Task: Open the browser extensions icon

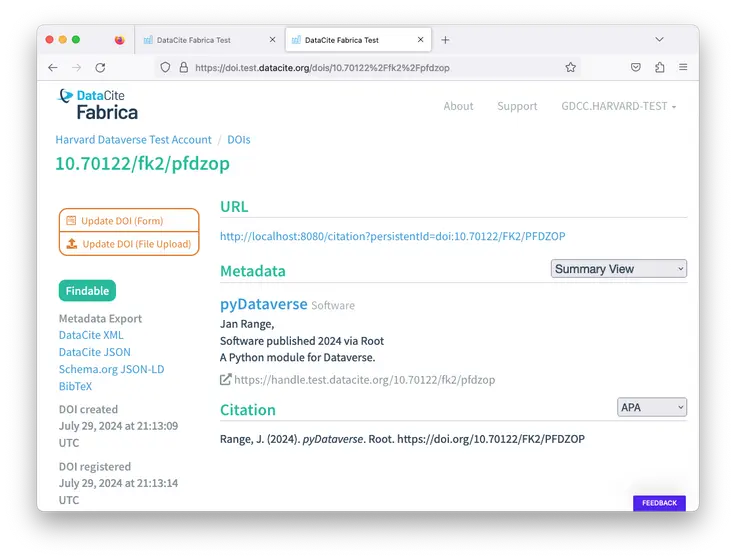Action: pos(659,67)
